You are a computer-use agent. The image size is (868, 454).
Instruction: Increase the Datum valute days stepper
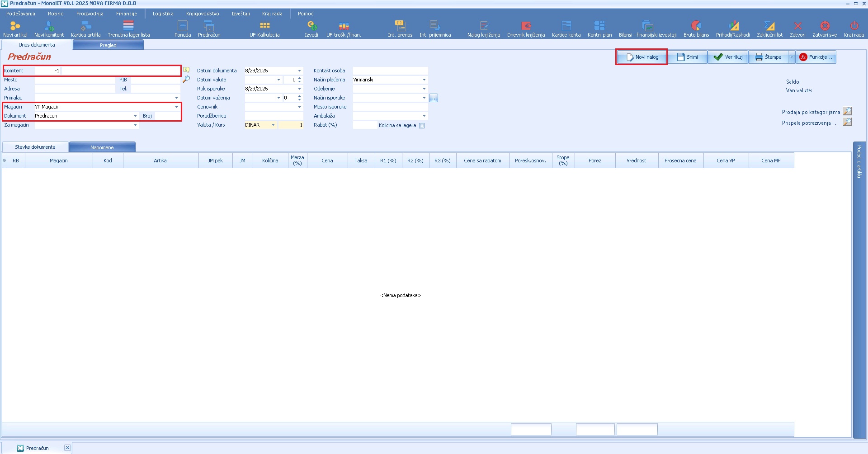(299, 78)
